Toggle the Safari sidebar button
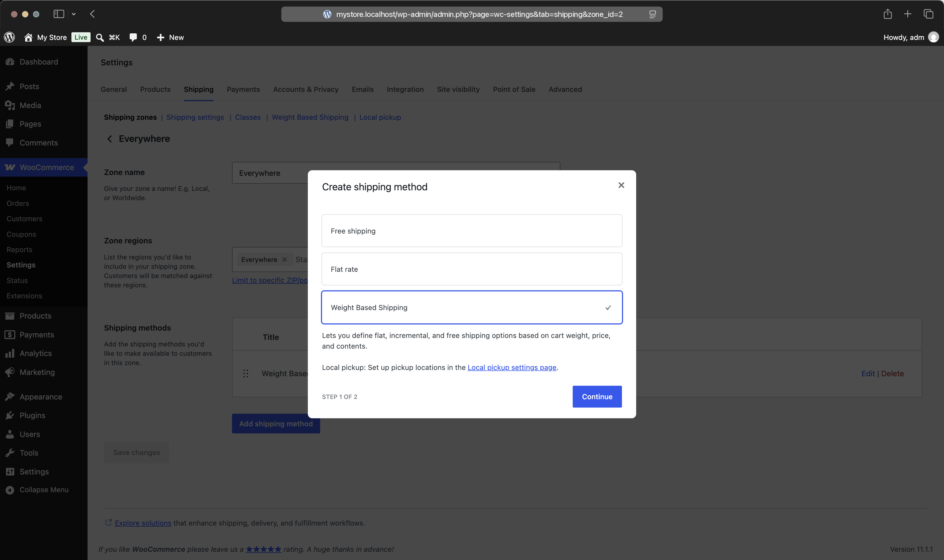This screenshot has width=944, height=560. pos(59,14)
